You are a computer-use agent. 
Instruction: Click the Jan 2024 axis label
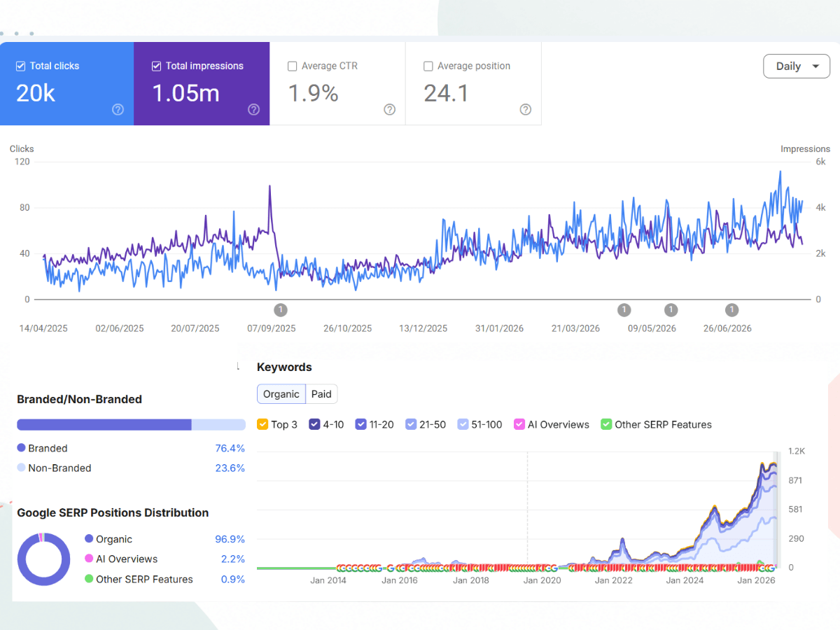[684, 580]
